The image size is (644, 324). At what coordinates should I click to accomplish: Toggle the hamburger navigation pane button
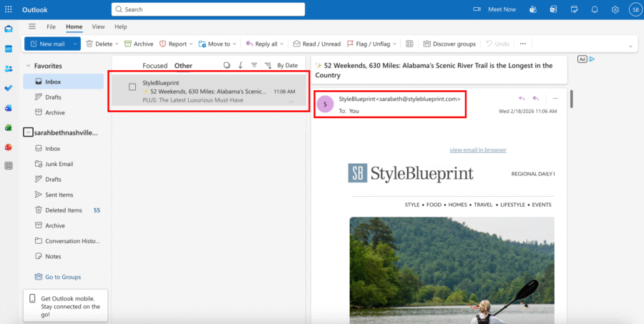32,26
